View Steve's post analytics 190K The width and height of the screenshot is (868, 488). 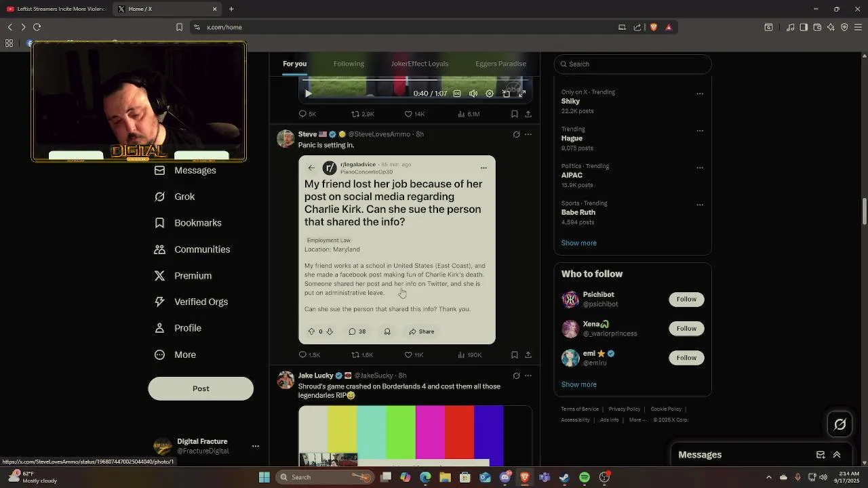point(469,354)
